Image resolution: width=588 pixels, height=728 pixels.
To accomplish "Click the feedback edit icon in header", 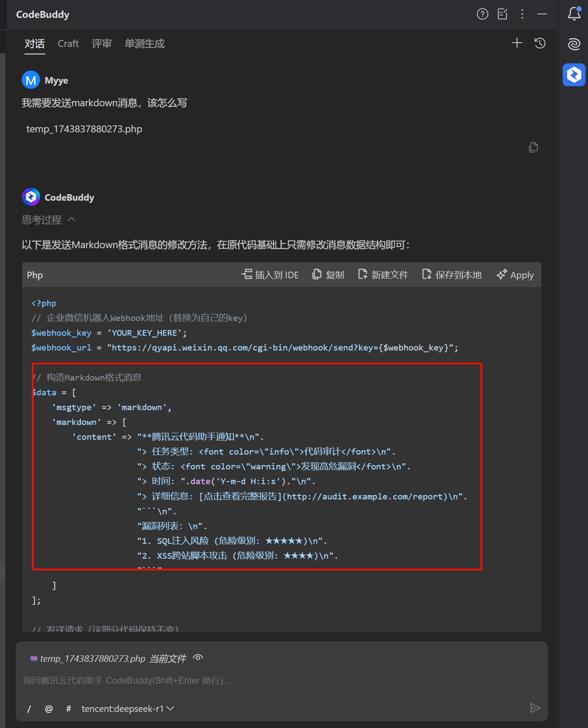I will (x=502, y=14).
